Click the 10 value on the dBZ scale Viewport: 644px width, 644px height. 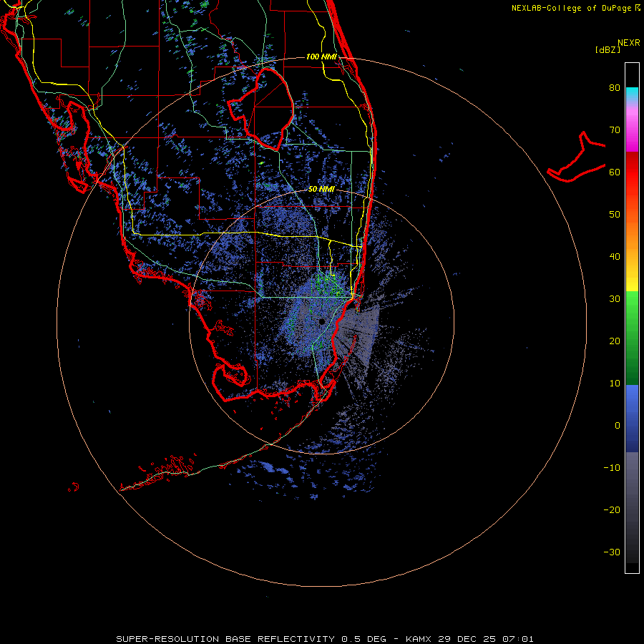click(615, 384)
